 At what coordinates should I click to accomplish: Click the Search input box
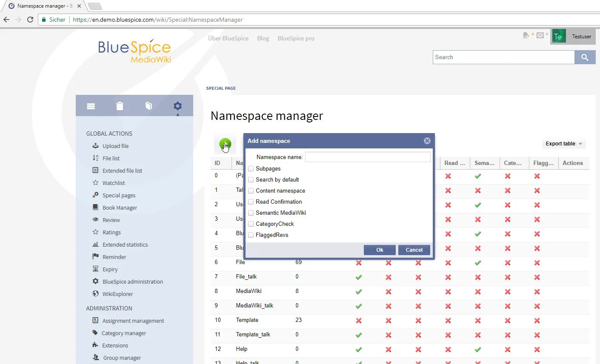504,57
